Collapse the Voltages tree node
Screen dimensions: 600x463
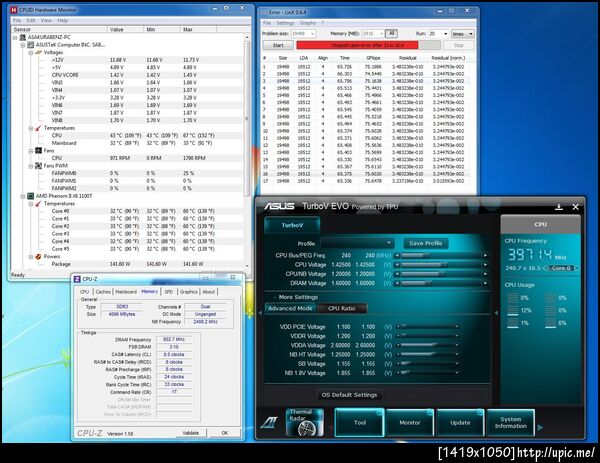(x=31, y=53)
